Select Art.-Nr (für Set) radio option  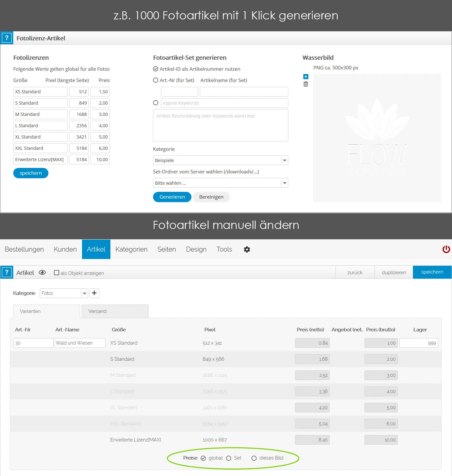[x=156, y=80]
